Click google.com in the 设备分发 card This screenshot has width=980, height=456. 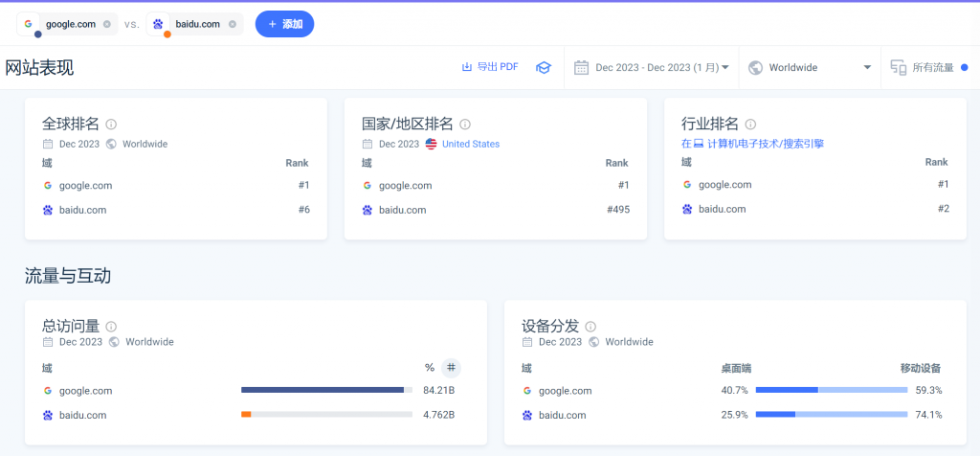[x=565, y=391]
